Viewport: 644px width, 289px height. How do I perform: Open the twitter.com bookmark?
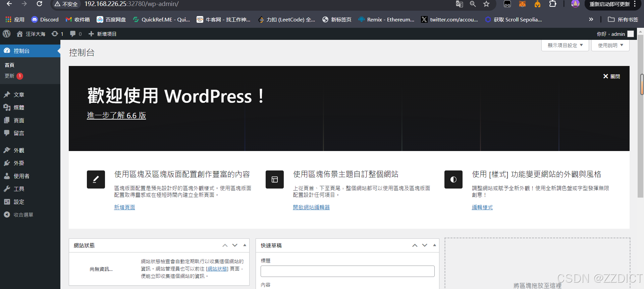point(450,19)
